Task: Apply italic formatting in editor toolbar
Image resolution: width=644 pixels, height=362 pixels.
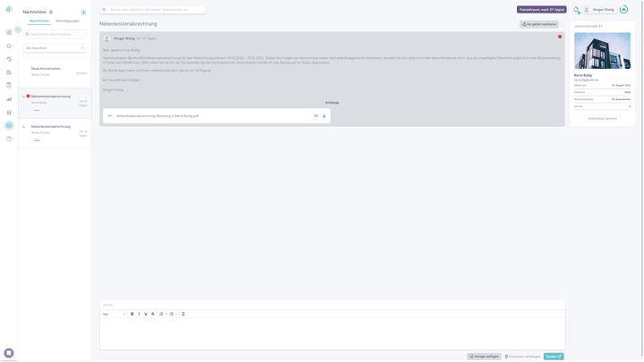Action: 140,314
